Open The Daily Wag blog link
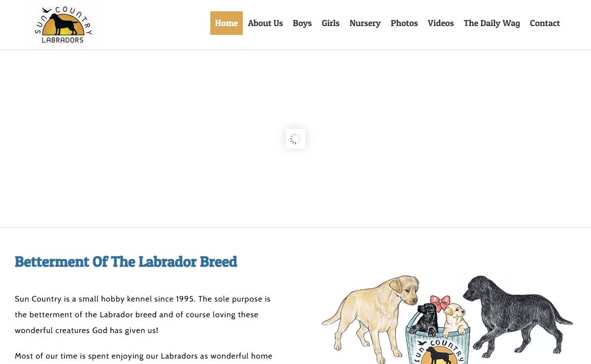The image size is (591, 364). (x=492, y=23)
